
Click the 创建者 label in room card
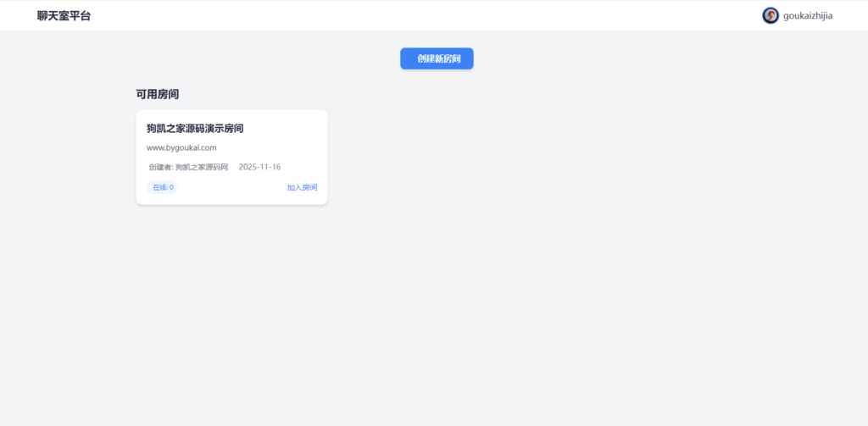click(159, 167)
